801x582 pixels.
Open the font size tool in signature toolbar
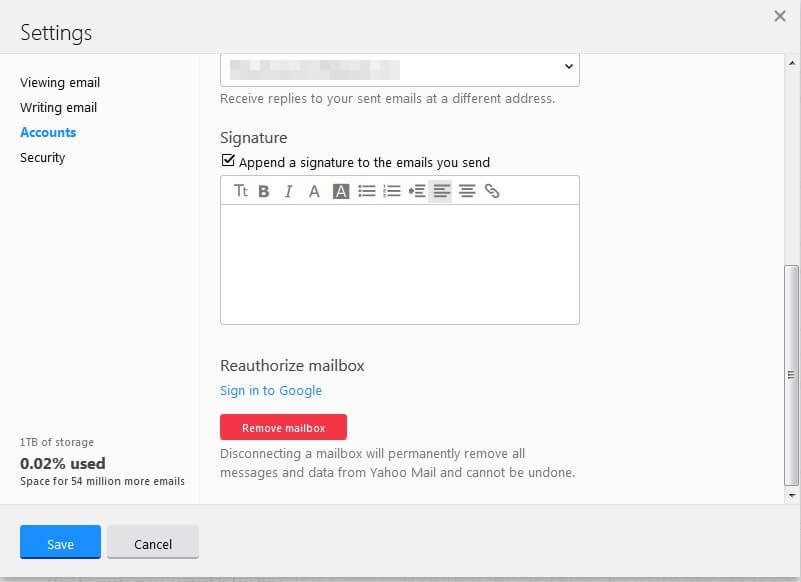tap(241, 191)
